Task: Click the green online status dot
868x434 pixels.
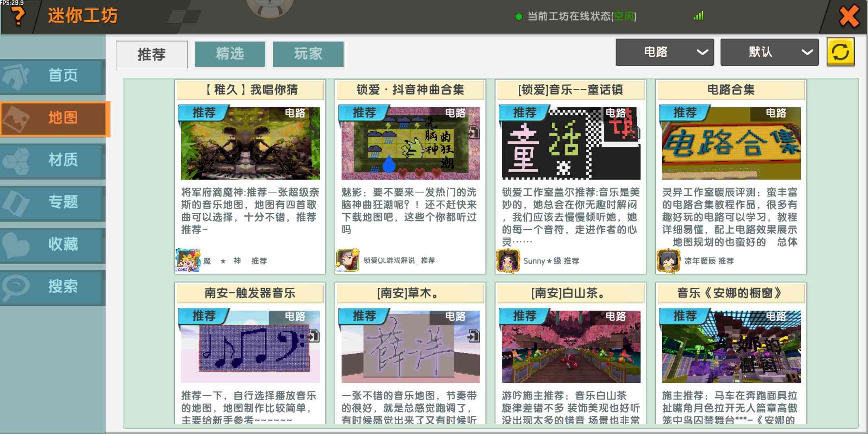Action: (519, 16)
